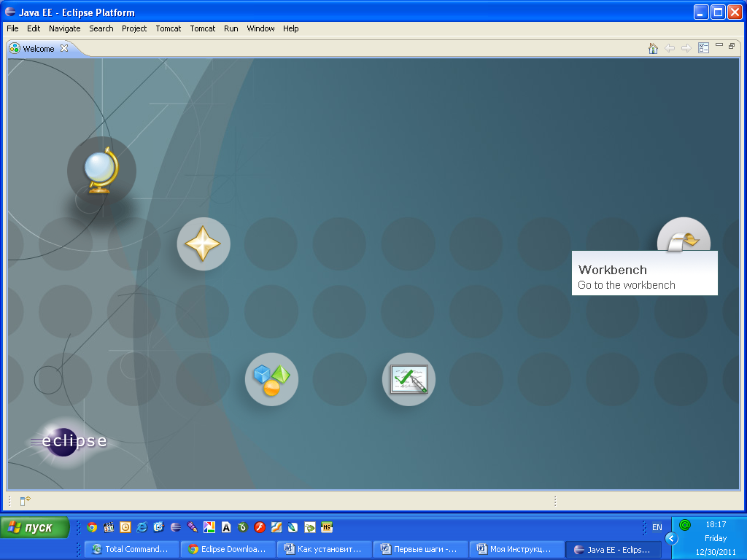Click the пуск Start button
The width and height of the screenshot is (747, 560).
click(34, 528)
